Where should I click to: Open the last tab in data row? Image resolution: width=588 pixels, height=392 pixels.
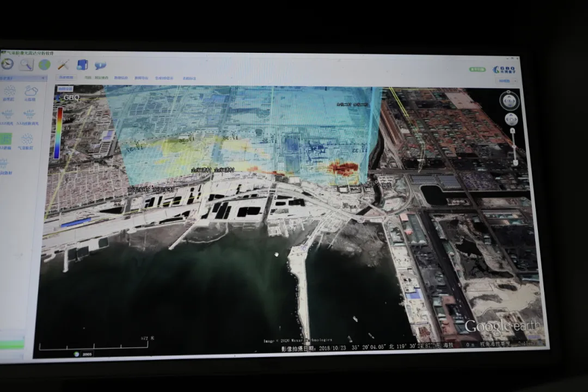pos(189,78)
